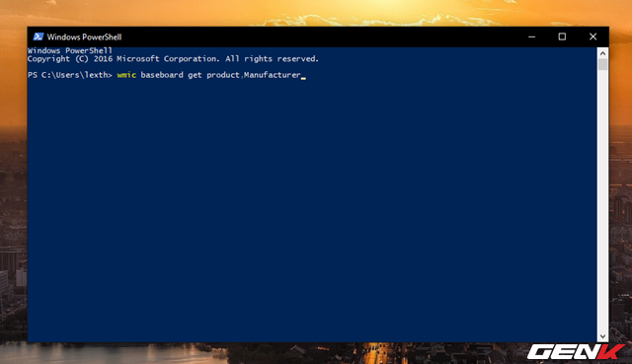Open the PowerShell icon system menu
The image size is (632, 364).
39,36
